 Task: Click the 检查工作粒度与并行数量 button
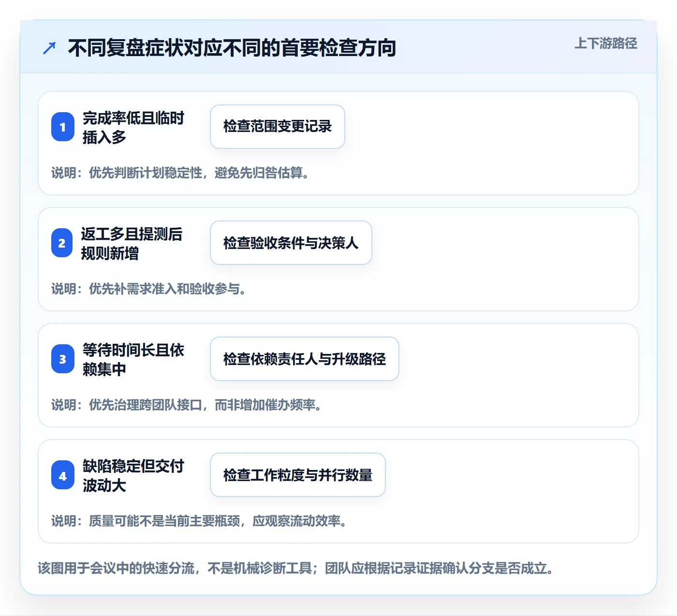click(298, 475)
